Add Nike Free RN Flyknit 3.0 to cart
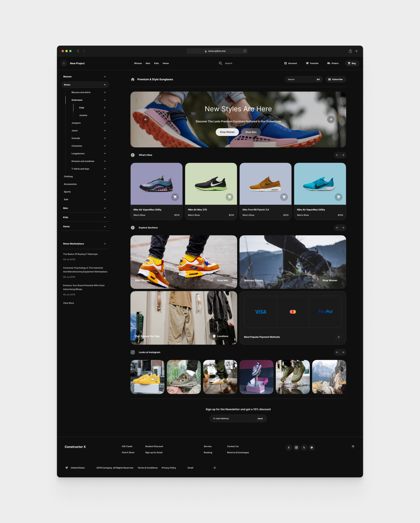420x523 pixels. pyautogui.click(x=284, y=197)
